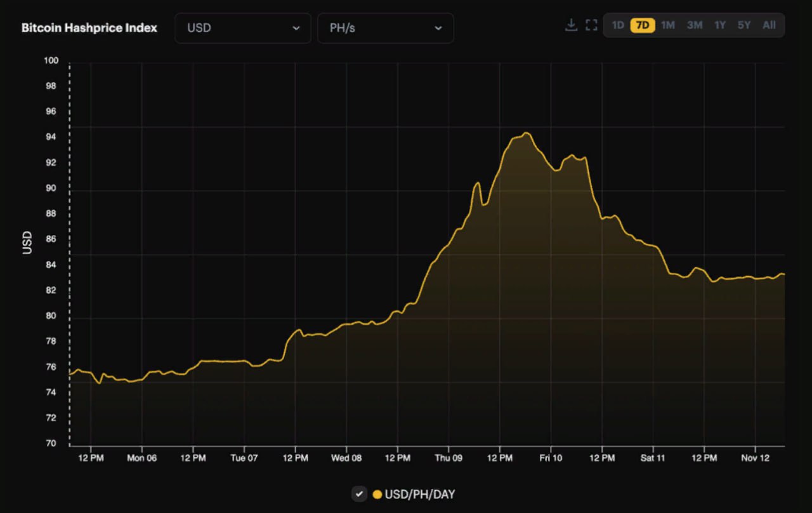The height and width of the screenshot is (513, 812).
Task: Switch to the 1Y time range
Action: coord(719,25)
